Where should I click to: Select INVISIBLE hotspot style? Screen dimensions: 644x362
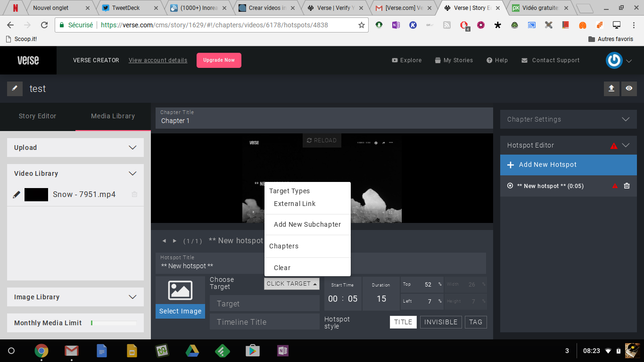pos(441,322)
